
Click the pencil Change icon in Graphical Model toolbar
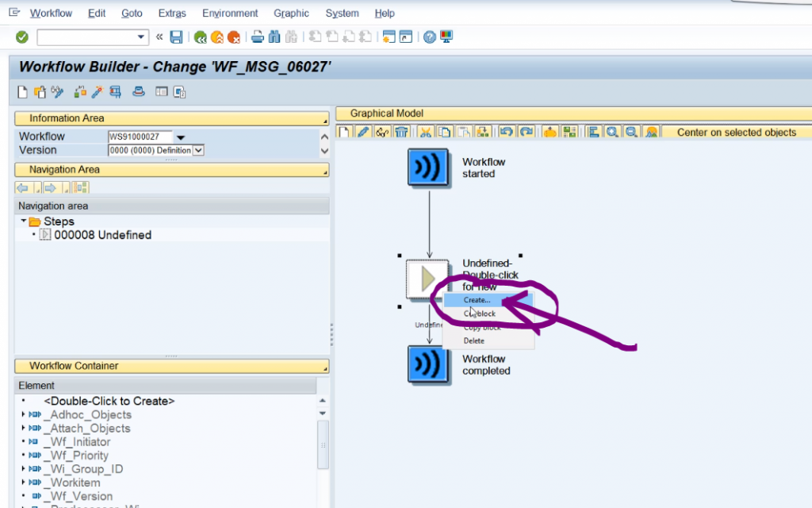tap(363, 133)
